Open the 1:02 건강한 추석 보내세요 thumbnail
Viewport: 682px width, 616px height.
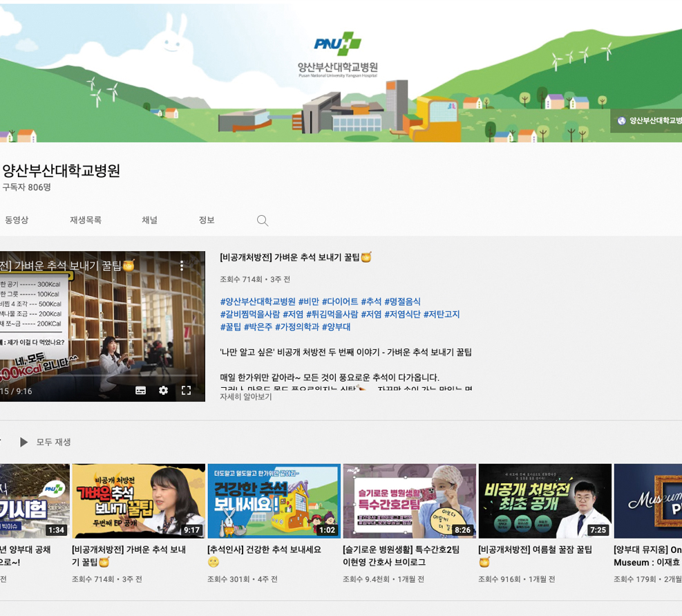[x=274, y=501]
